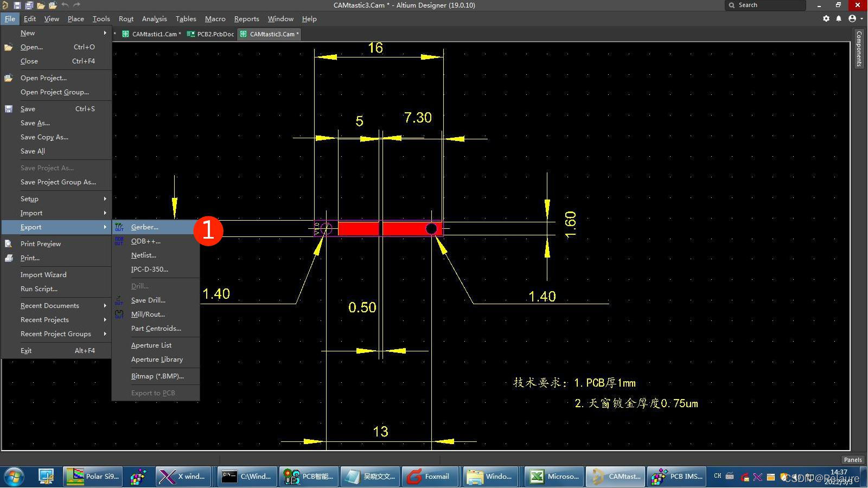Open the Tools menu
868x488 pixels.
pos(101,19)
